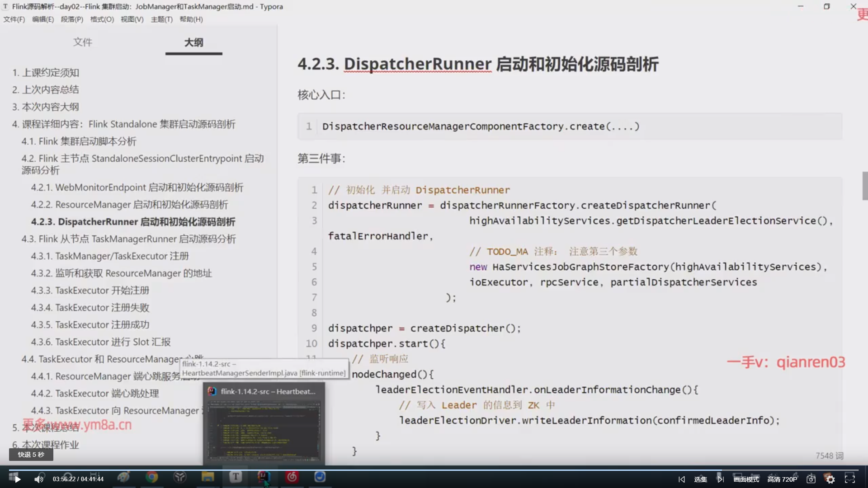Seek on the video progress bar
Image resolution: width=868 pixels, height=488 pixels.
coord(434,470)
